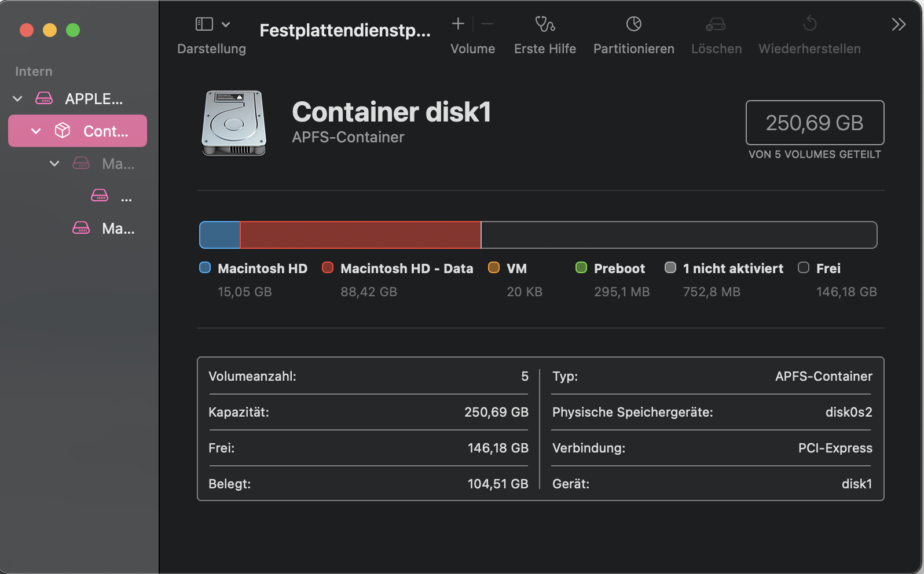Collapse the APPLE disk tree entry
Viewport: 924px width, 574px height.
[18, 99]
